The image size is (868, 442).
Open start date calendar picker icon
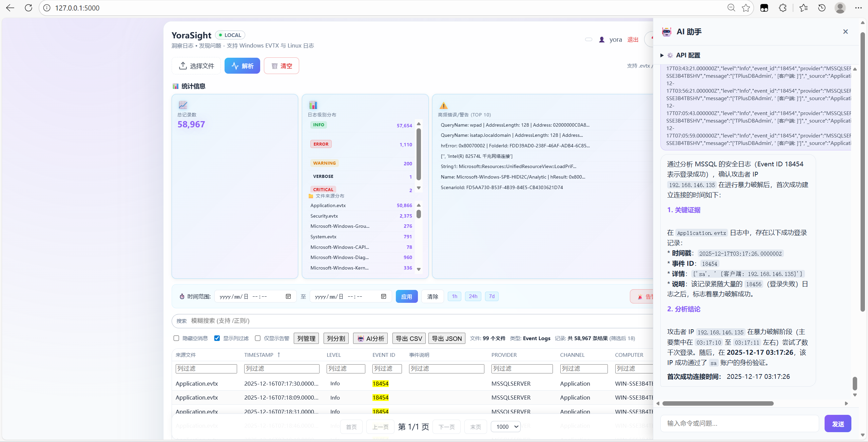coord(288,296)
